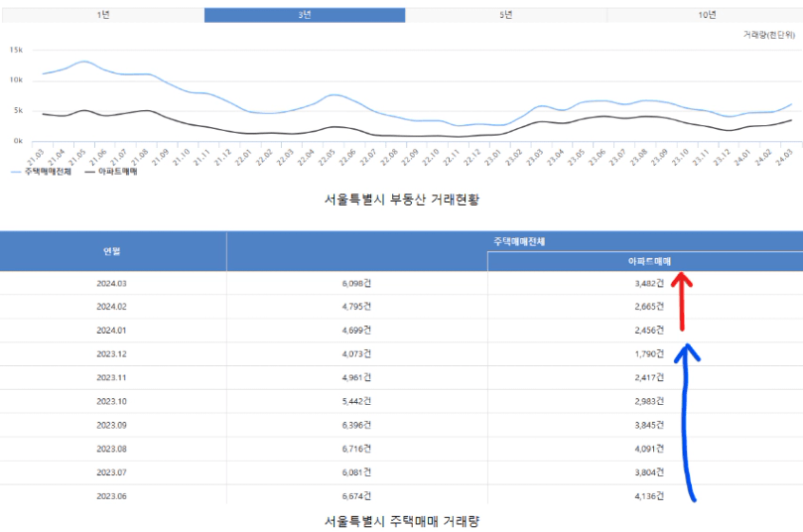Screen dimensions: 803x532
Task: Click the 15k y-axis label
Action: 17,50
